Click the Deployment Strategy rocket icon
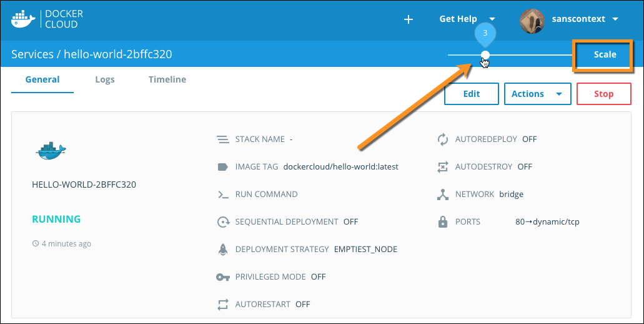644x324 pixels. (x=222, y=249)
